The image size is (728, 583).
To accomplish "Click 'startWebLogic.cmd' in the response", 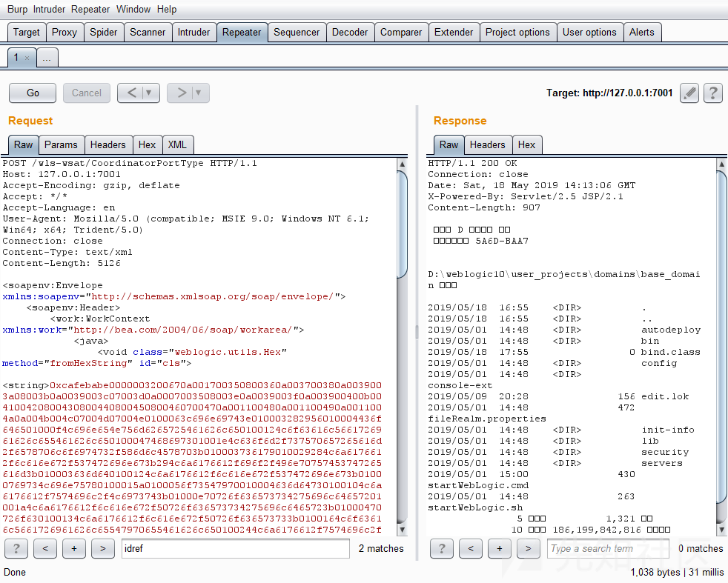I will click(x=477, y=485).
